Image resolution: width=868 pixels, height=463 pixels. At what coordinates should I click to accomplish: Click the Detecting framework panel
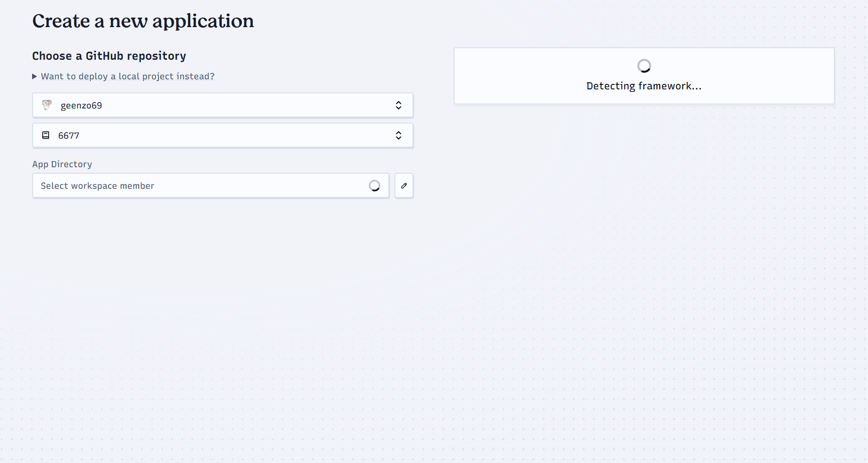tap(644, 76)
